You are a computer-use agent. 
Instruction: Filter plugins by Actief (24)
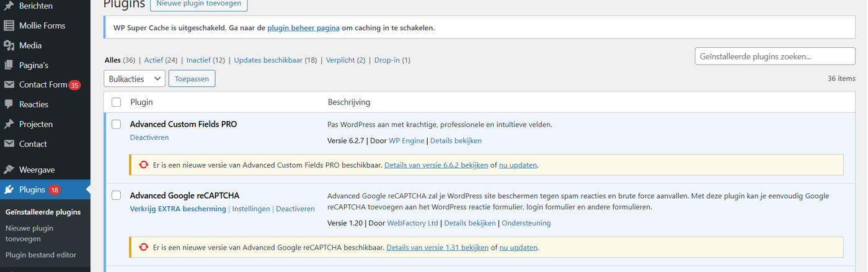click(161, 60)
